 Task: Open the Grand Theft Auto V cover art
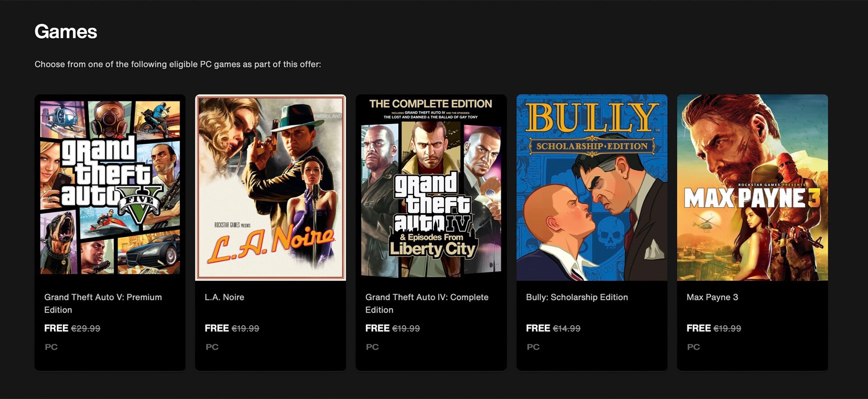tap(110, 187)
